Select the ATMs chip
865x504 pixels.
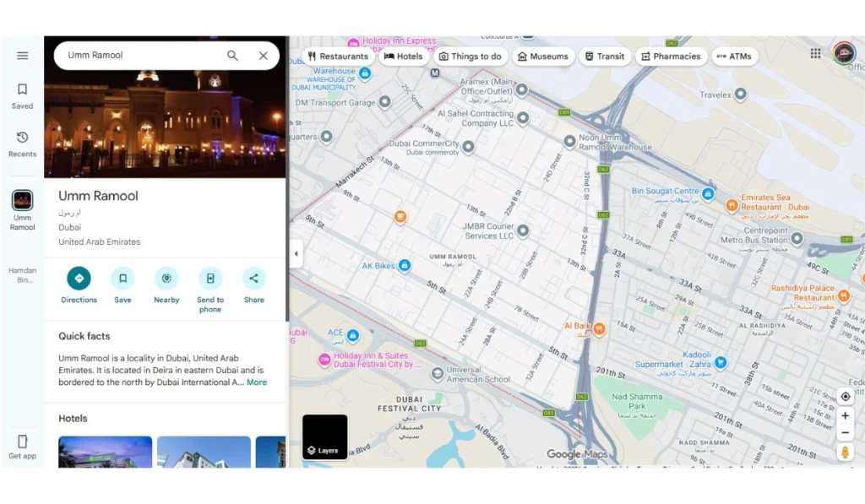pyautogui.click(x=734, y=57)
